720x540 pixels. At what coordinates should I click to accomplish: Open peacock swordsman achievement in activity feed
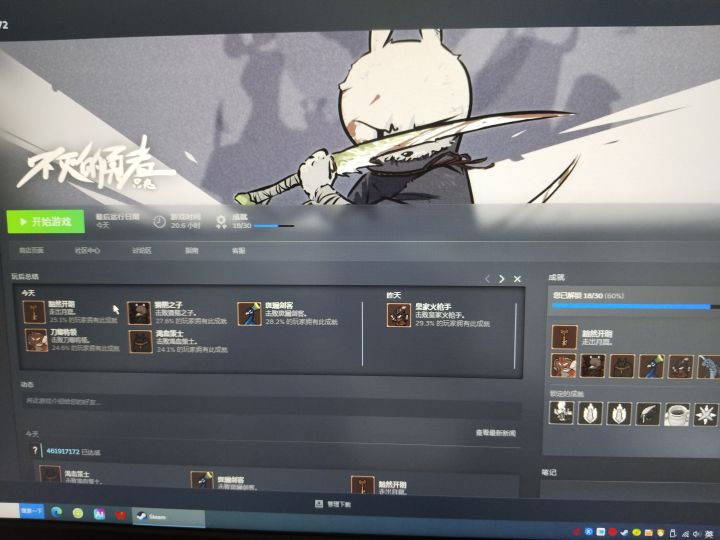click(202, 480)
